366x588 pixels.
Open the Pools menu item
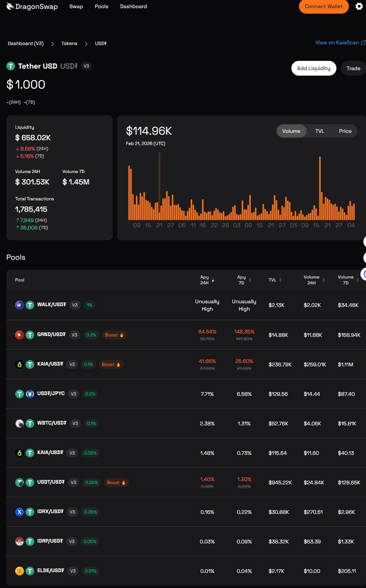coord(102,6)
